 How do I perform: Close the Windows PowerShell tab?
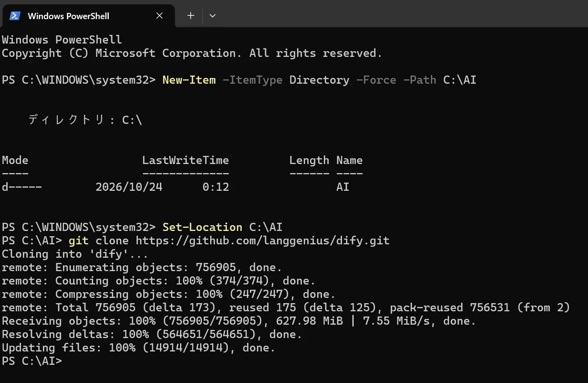click(x=159, y=16)
